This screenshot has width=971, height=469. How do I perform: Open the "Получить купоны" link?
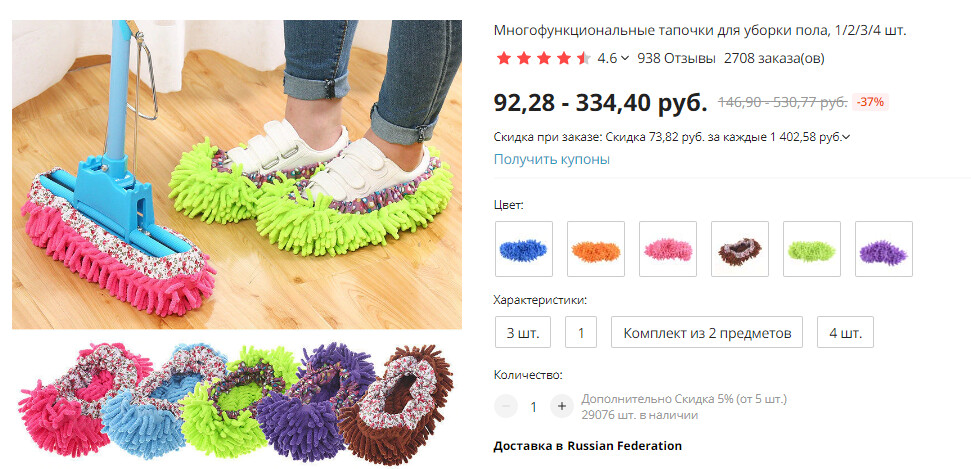click(x=552, y=159)
